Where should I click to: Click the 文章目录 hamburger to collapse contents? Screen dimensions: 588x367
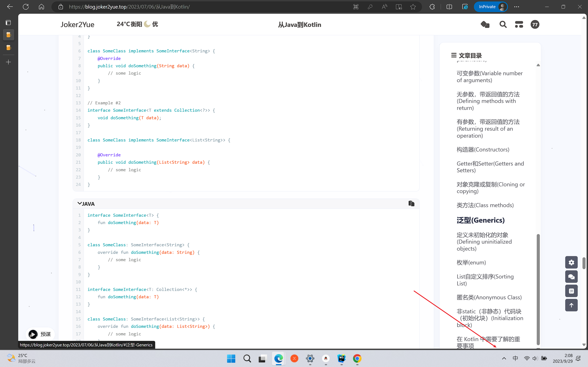point(454,55)
